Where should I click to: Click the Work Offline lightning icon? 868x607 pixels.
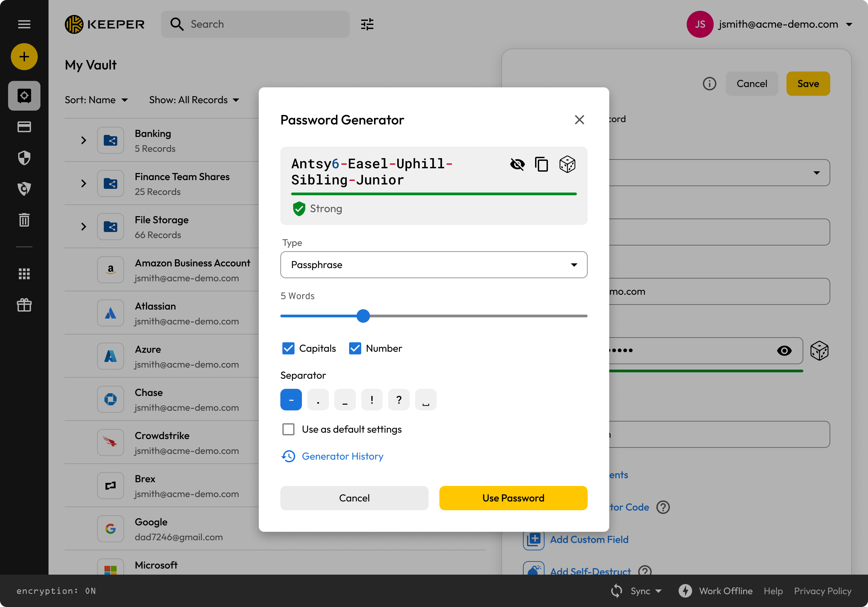click(x=685, y=591)
